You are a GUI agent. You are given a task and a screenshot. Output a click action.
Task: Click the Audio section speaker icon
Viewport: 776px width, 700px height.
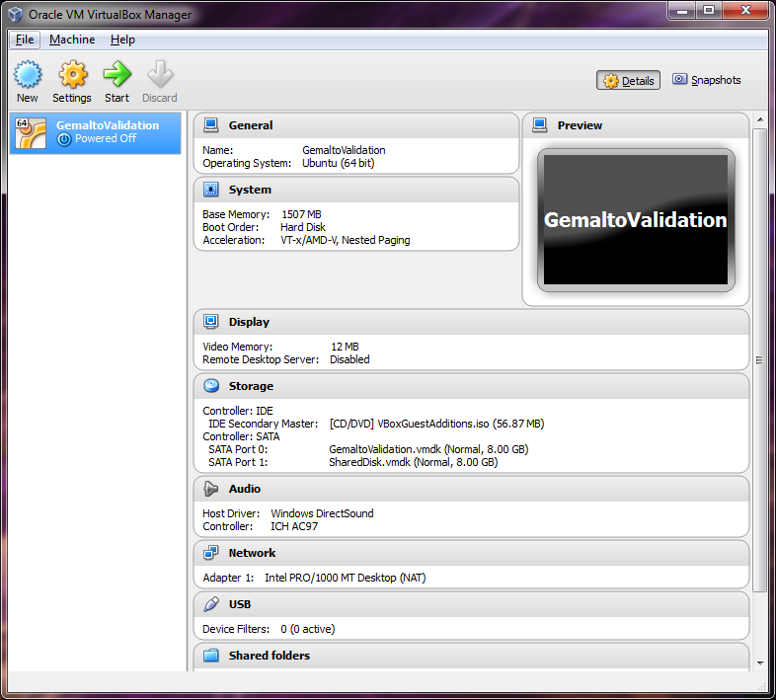[211, 489]
